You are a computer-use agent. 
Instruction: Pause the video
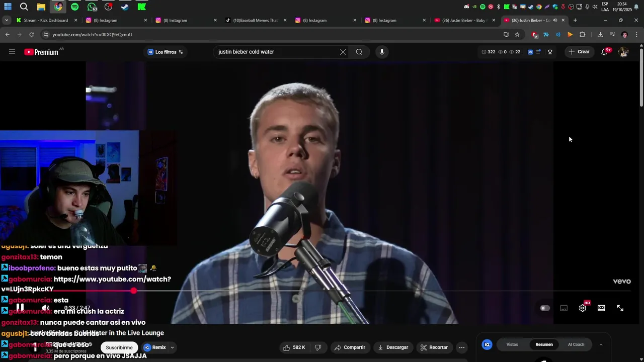click(20, 308)
